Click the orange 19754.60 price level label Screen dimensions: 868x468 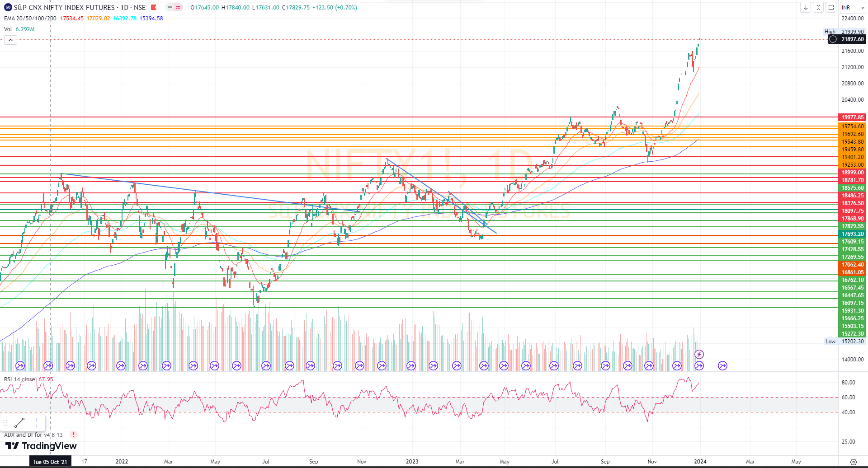tap(853, 126)
